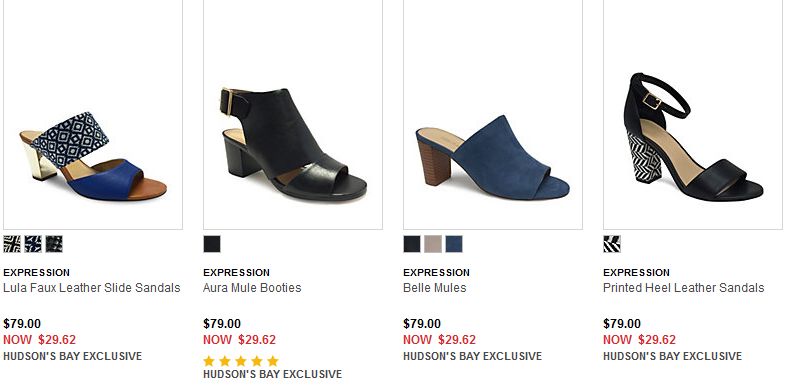Click Expression brand above Belle Mules
The height and width of the screenshot is (386, 806).
point(436,272)
